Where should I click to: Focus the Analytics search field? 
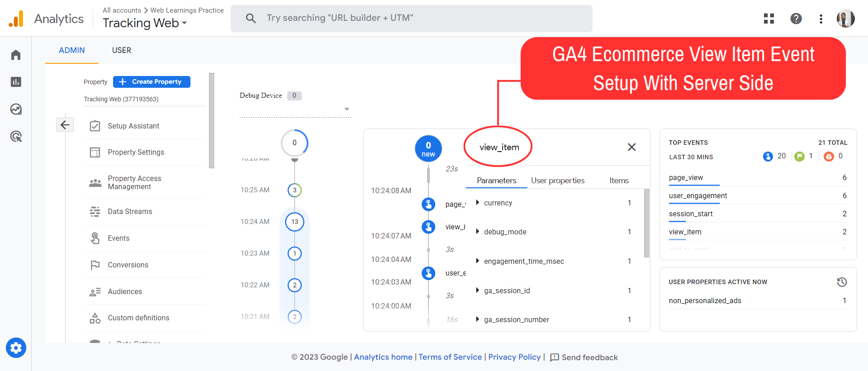pos(412,19)
